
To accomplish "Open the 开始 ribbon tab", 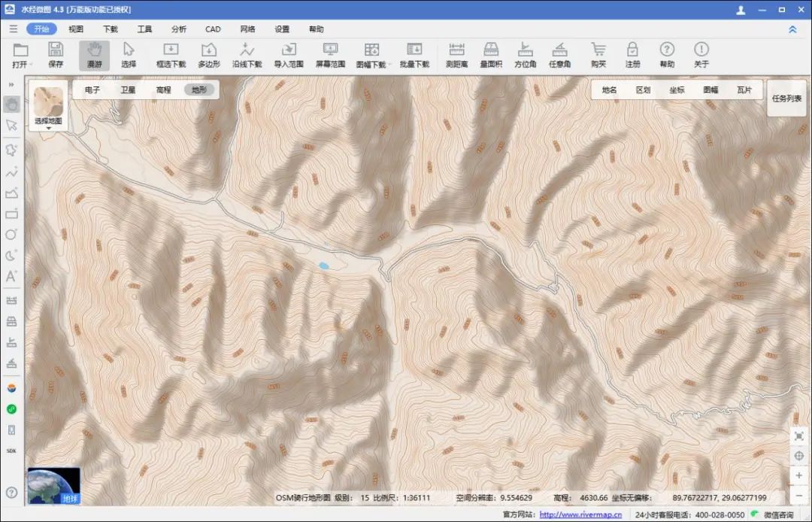I will click(x=41, y=29).
